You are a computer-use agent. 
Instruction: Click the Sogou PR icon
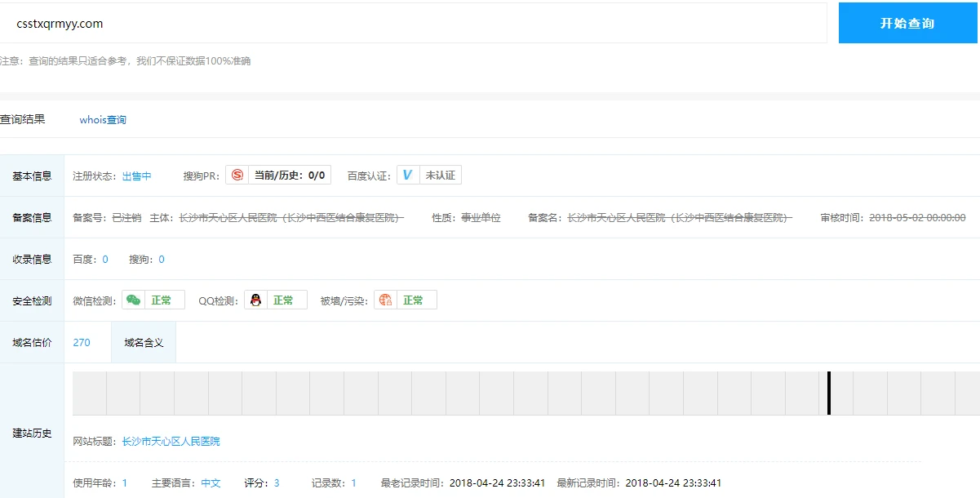[237, 175]
